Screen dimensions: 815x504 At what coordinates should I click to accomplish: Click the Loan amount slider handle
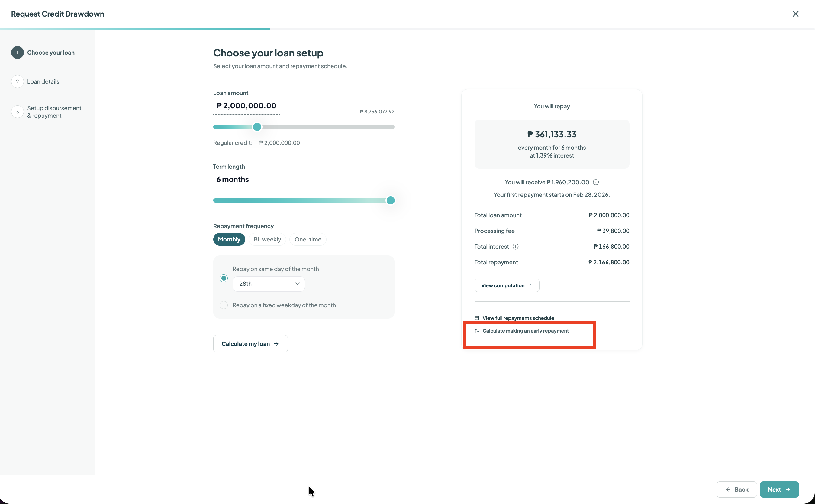[x=257, y=127]
